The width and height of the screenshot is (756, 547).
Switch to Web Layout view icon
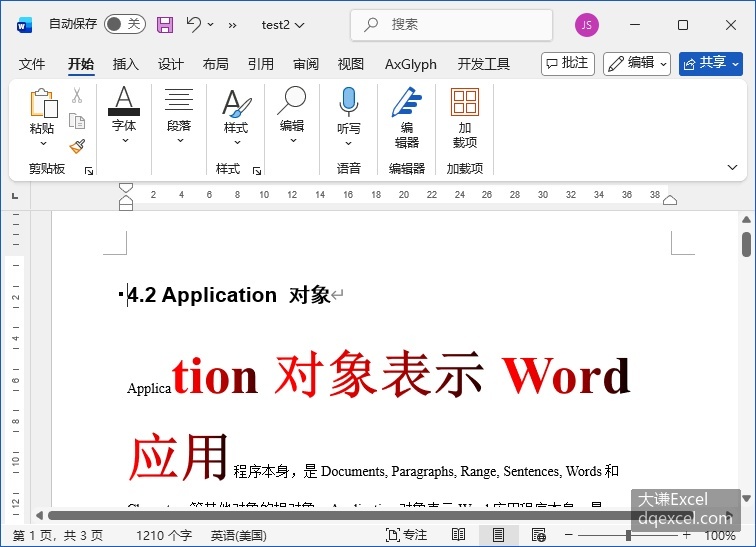click(539, 534)
